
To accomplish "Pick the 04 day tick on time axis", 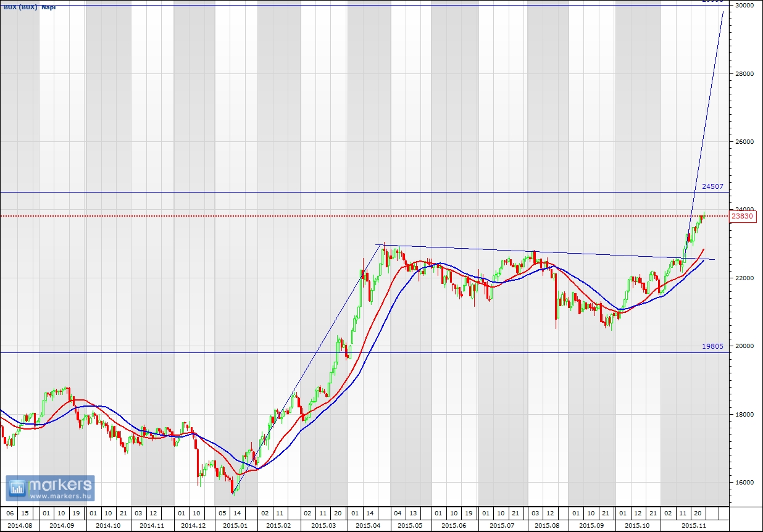I will (398, 513).
